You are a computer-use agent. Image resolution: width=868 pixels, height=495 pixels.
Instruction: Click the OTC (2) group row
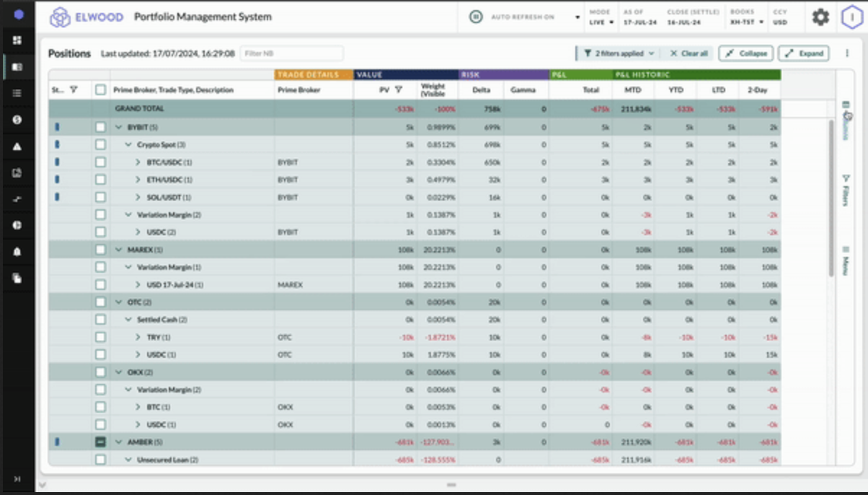[415, 302]
